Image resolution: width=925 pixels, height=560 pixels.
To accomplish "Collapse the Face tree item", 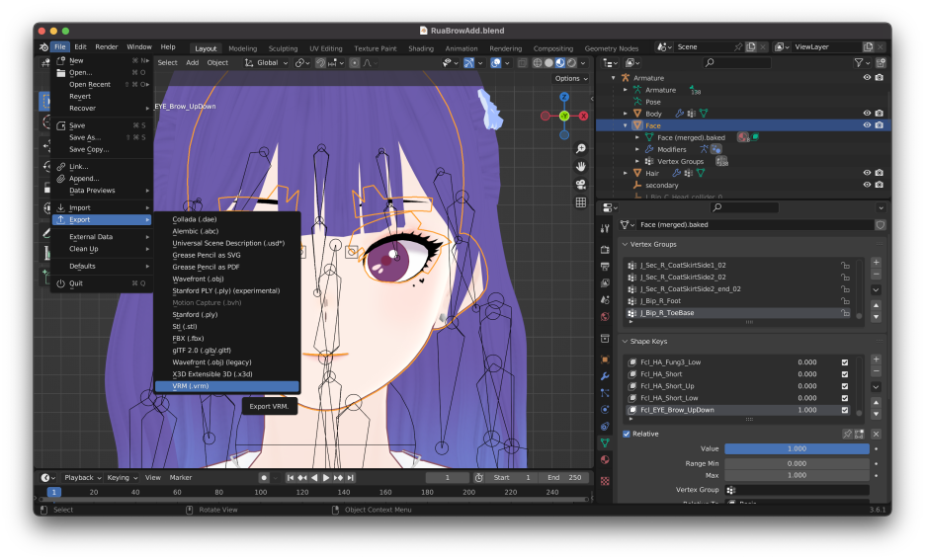I will coord(626,125).
